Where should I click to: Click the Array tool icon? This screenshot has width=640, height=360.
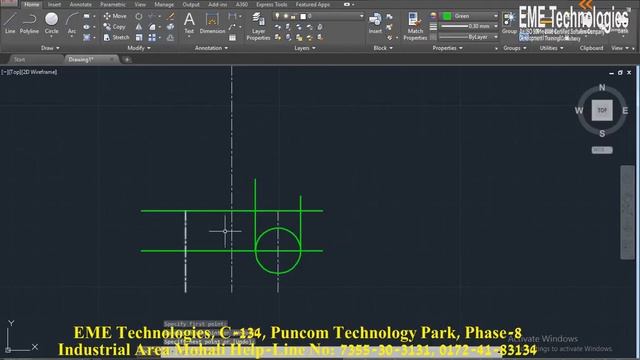click(x=152, y=38)
